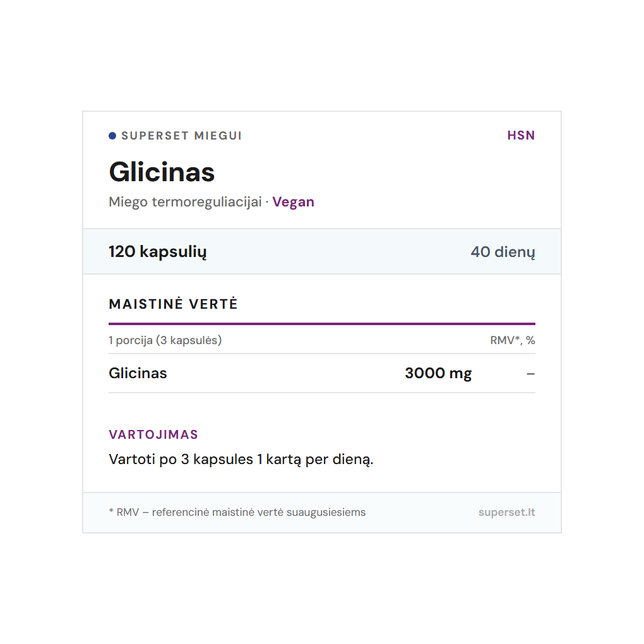
Task: Click the dash in the RMV column
Action: click(x=530, y=374)
